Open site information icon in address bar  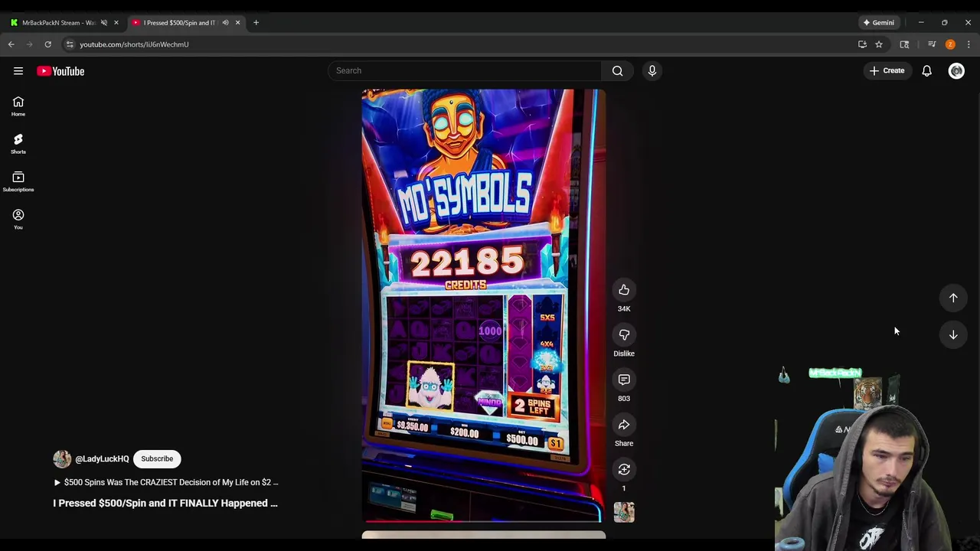click(70, 44)
